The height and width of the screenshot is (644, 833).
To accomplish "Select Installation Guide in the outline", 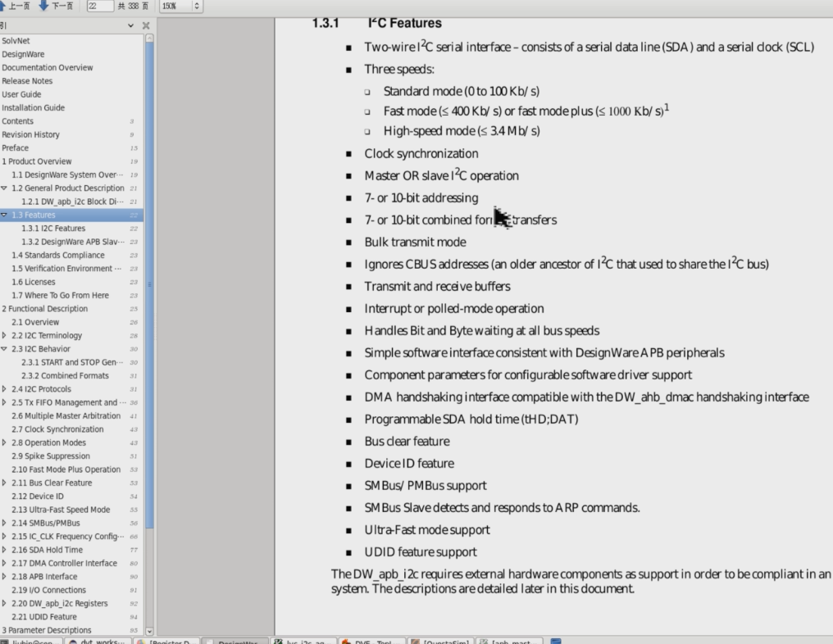I will (33, 107).
